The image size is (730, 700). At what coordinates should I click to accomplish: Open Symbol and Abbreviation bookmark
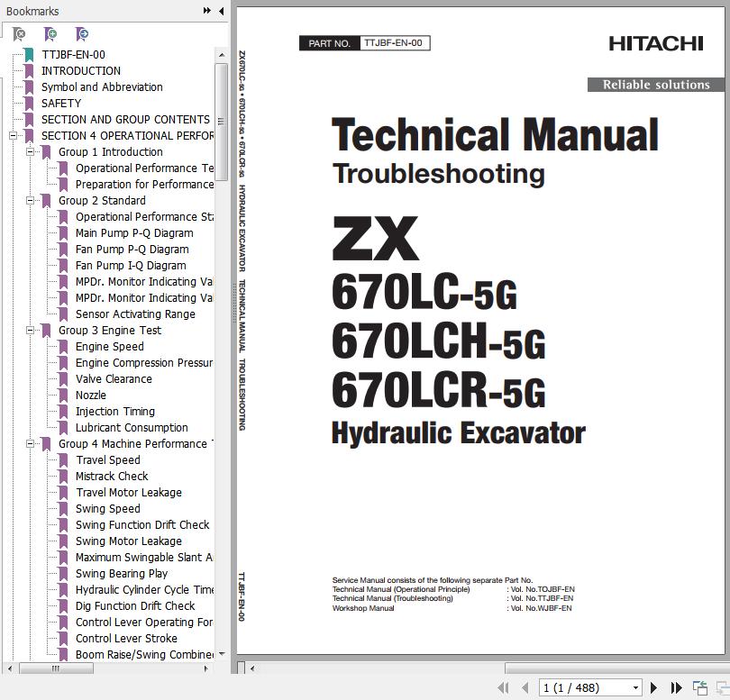tap(102, 87)
